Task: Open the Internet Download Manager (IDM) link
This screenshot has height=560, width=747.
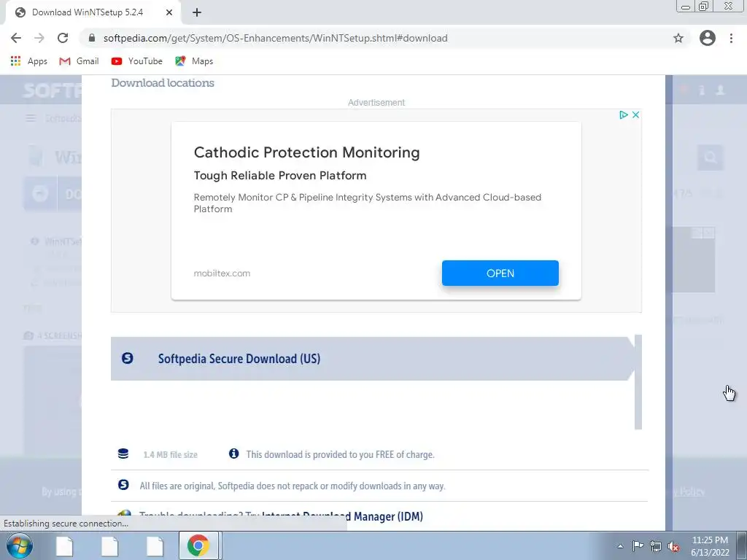Action: tap(343, 516)
